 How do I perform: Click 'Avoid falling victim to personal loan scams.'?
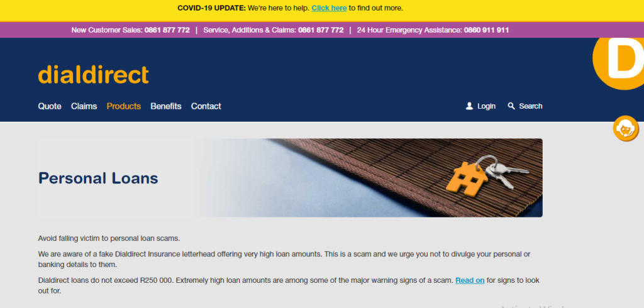(109, 238)
